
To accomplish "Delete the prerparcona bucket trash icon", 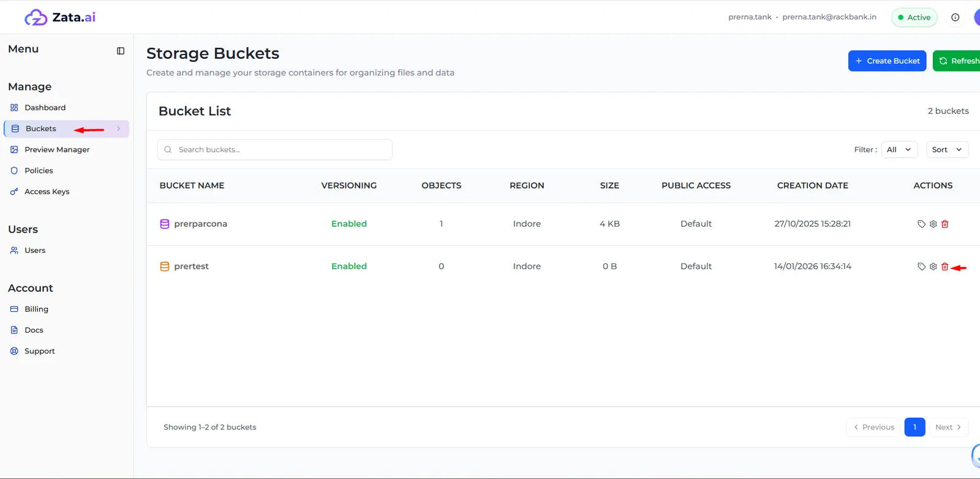I will pyautogui.click(x=944, y=224).
